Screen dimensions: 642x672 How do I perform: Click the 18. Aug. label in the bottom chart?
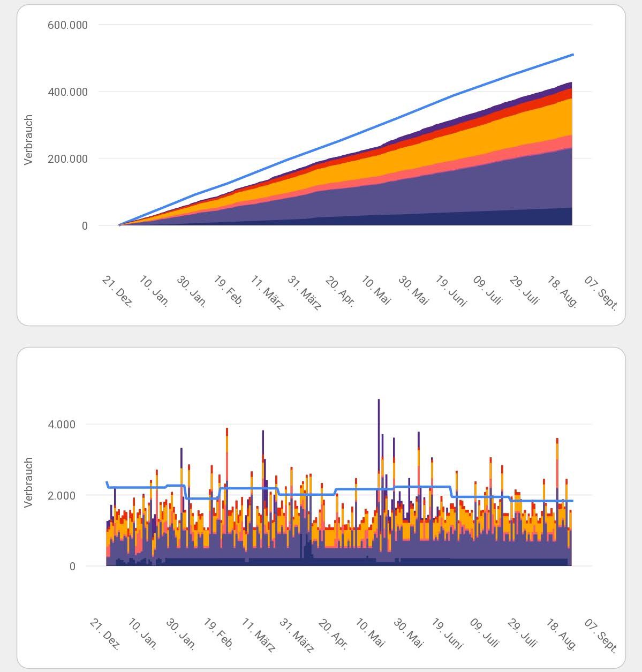click(x=561, y=634)
